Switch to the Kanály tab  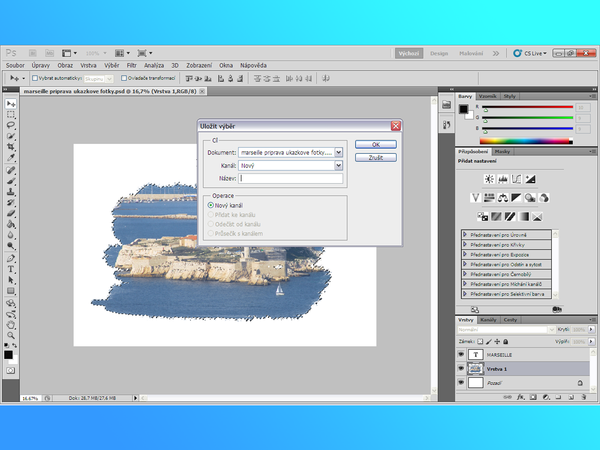click(490, 320)
